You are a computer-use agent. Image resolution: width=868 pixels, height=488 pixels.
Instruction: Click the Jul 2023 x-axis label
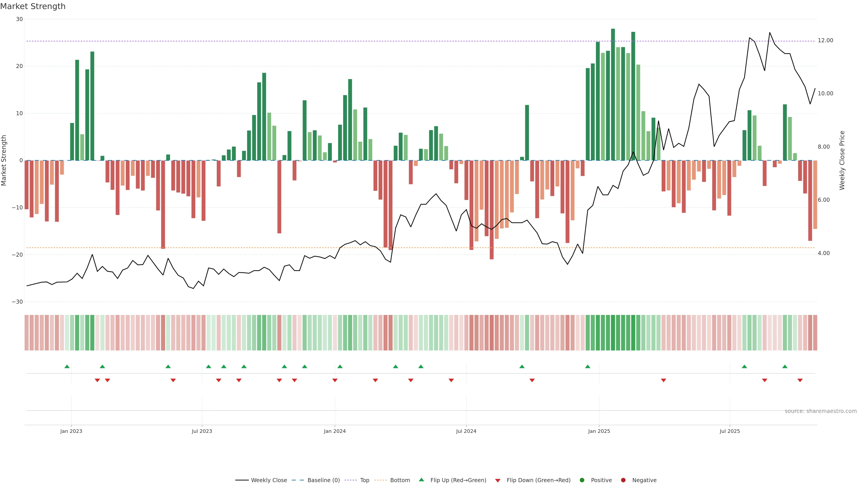(x=202, y=431)
